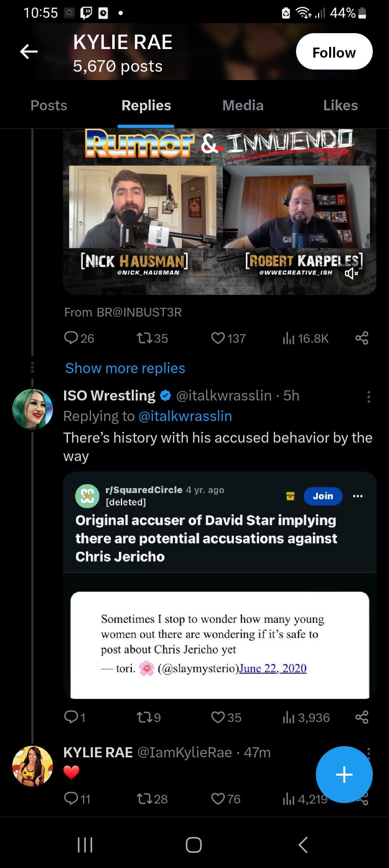The height and width of the screenshot is (868, 389).
Task: Expand Show more replies
Action: [x=125, y=368]
